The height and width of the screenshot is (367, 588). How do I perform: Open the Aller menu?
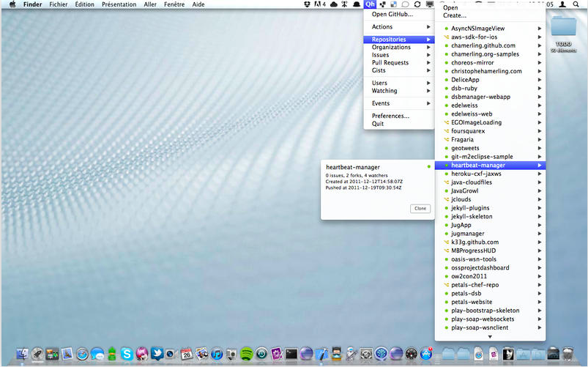click(x=150, y=4)
